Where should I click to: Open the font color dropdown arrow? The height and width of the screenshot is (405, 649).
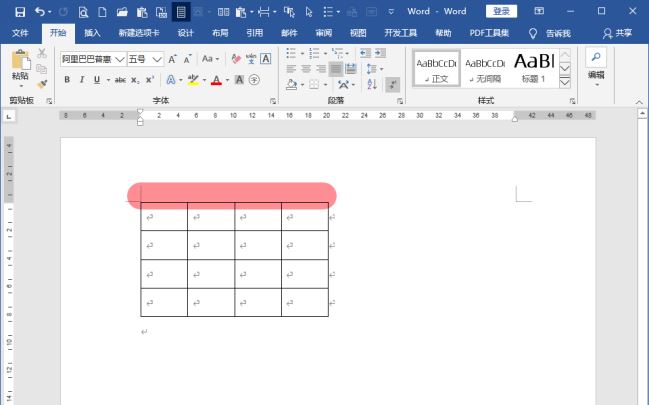(x=227, y=80)
